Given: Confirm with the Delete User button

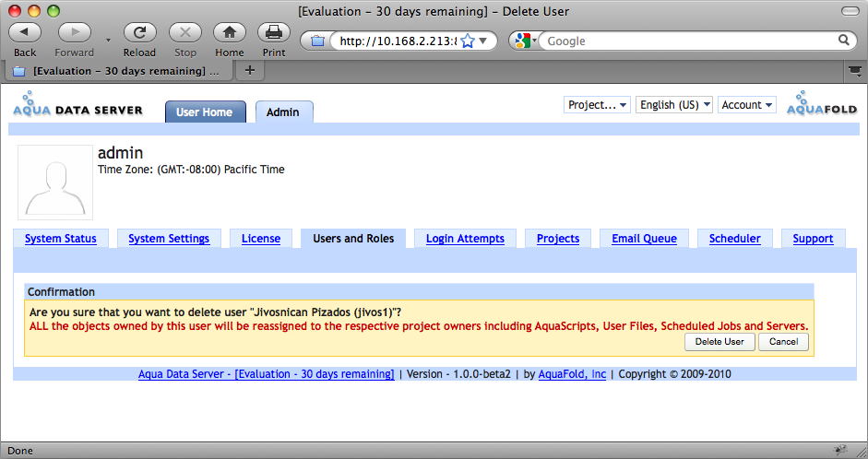Looking at the screenshot, I should pos(719,342).
